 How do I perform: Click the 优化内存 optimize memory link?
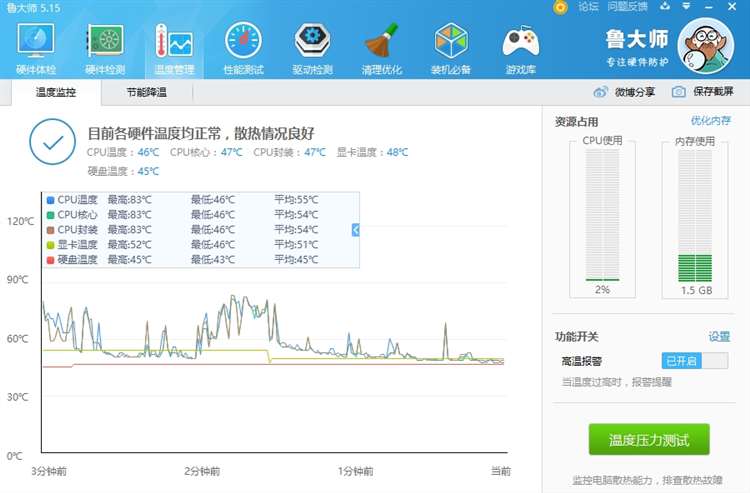(x=710, y=121)
